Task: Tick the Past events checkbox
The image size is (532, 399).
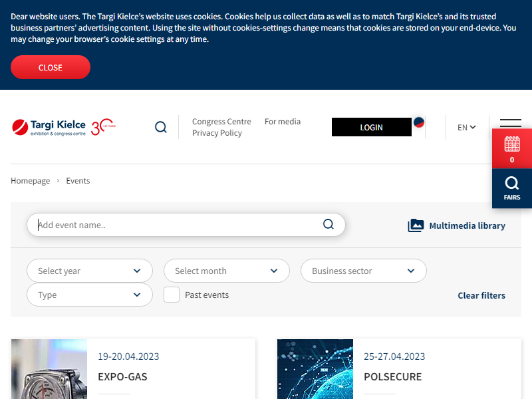Action: pos(172,295)
